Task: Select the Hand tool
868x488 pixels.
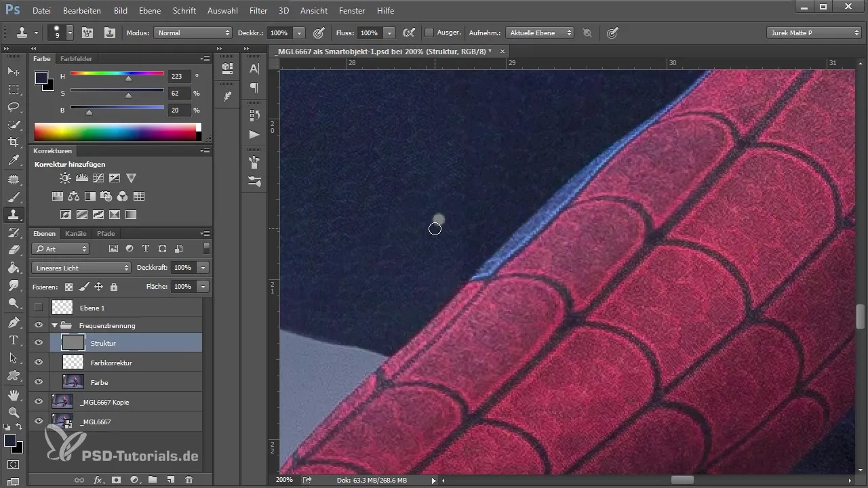Action: coord(13,394)
